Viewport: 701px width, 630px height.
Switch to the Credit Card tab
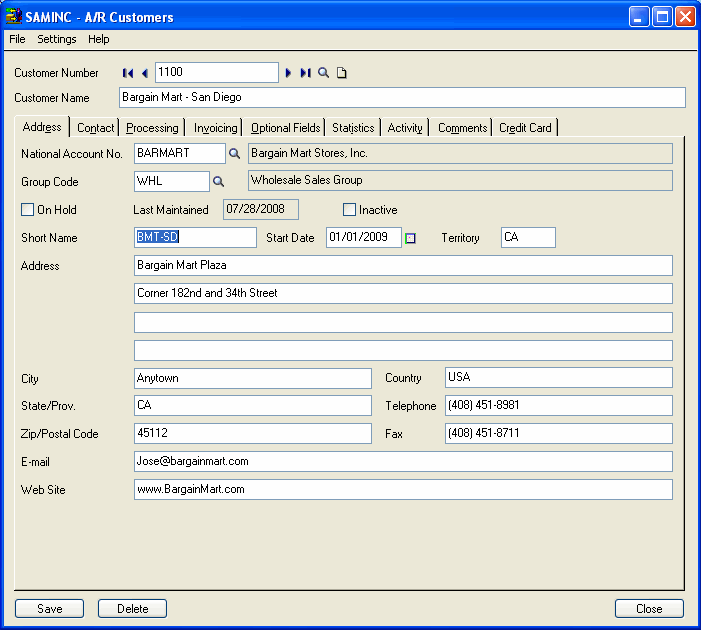[526, 128]
